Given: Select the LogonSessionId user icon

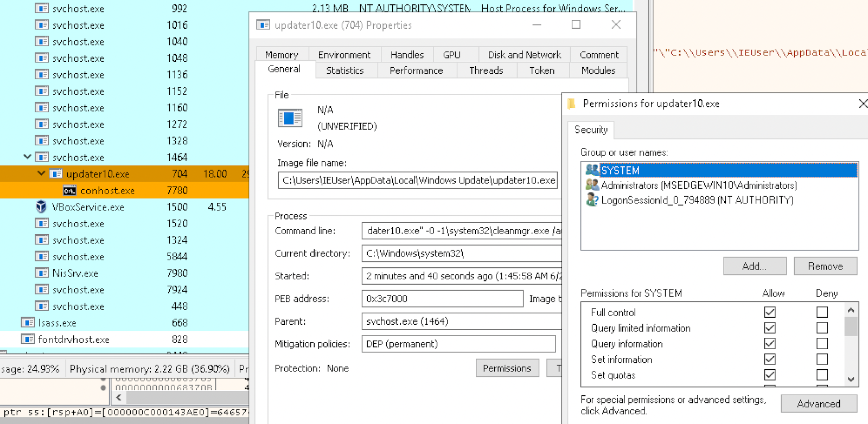Looking at the screenshot, I should (x=592, y=200).
